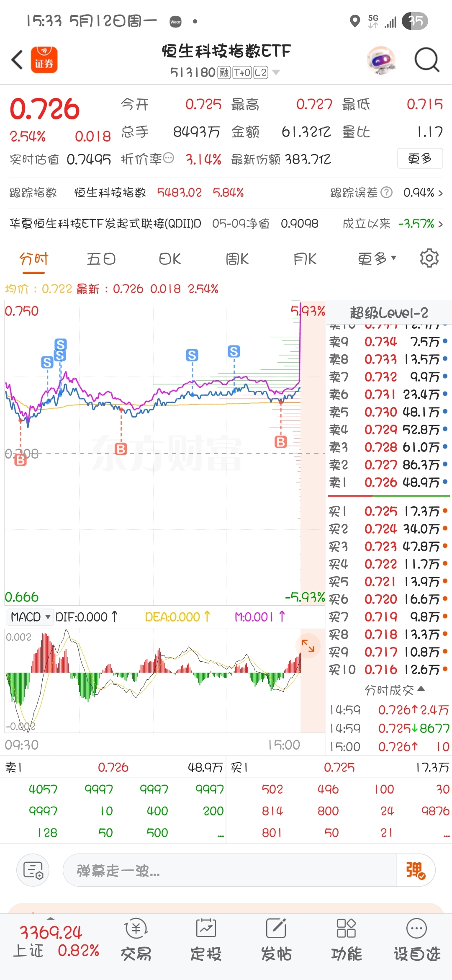
Task: Tap the 15:00 0.726 trade row
Action: coord(389,746)
